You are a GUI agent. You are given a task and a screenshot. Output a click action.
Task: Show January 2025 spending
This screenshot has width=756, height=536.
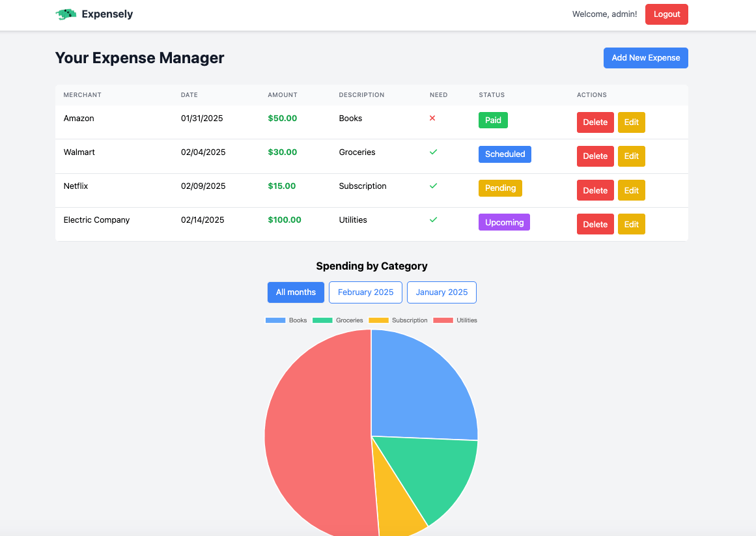[441, 292]
